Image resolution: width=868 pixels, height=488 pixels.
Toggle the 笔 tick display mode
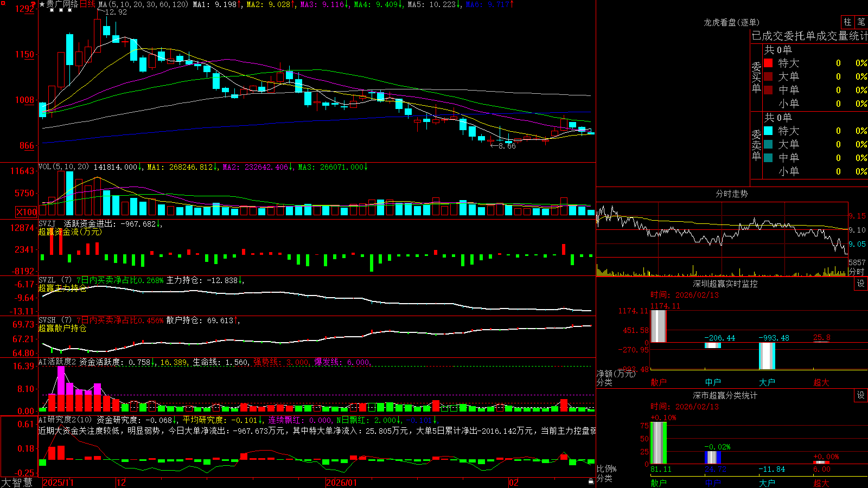pyautogui.click(x=861, y=22)
